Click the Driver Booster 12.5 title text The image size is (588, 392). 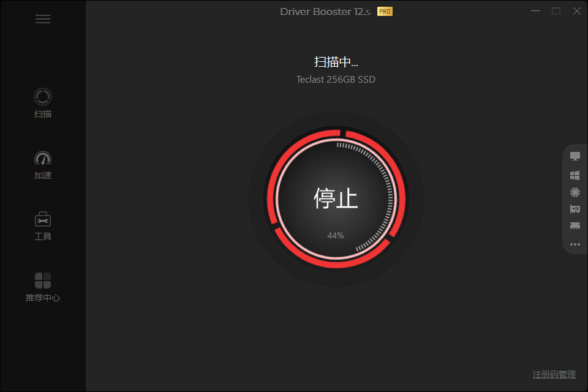[x=325, y=12]
